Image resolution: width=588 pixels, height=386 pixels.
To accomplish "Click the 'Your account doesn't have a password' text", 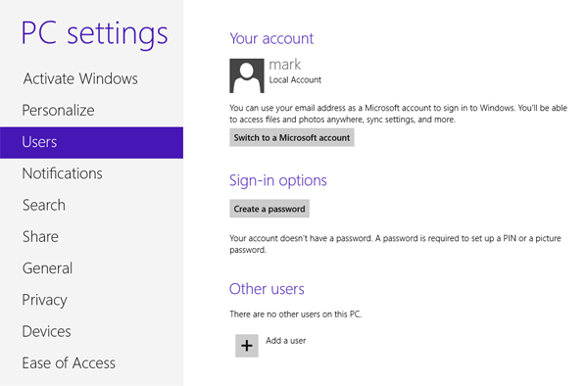I will [x=395, y=244].
